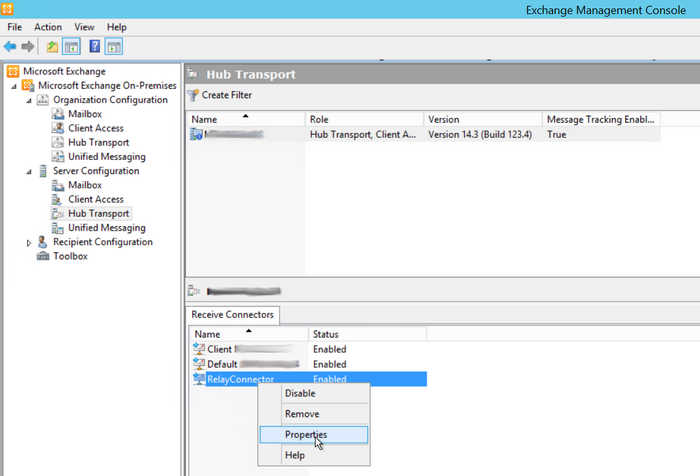Select the Receive Connectors tab
The width and height of the screenshot is (700, 476).
click(233, 315)
